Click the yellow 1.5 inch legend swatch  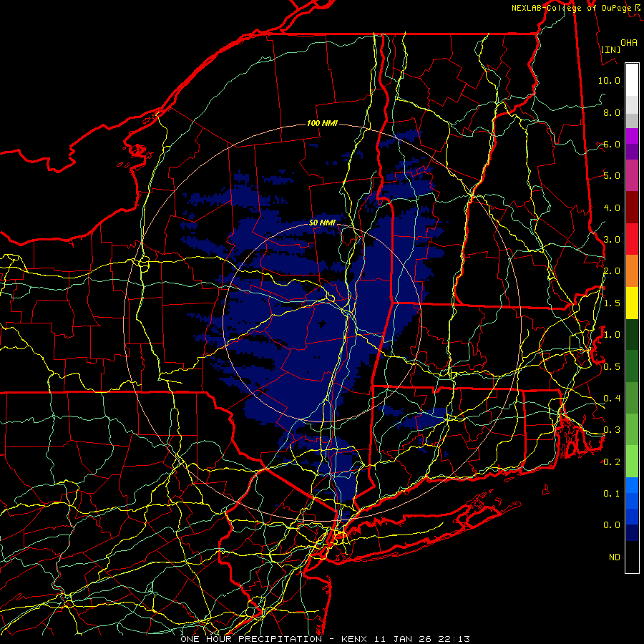pos(632,303)
